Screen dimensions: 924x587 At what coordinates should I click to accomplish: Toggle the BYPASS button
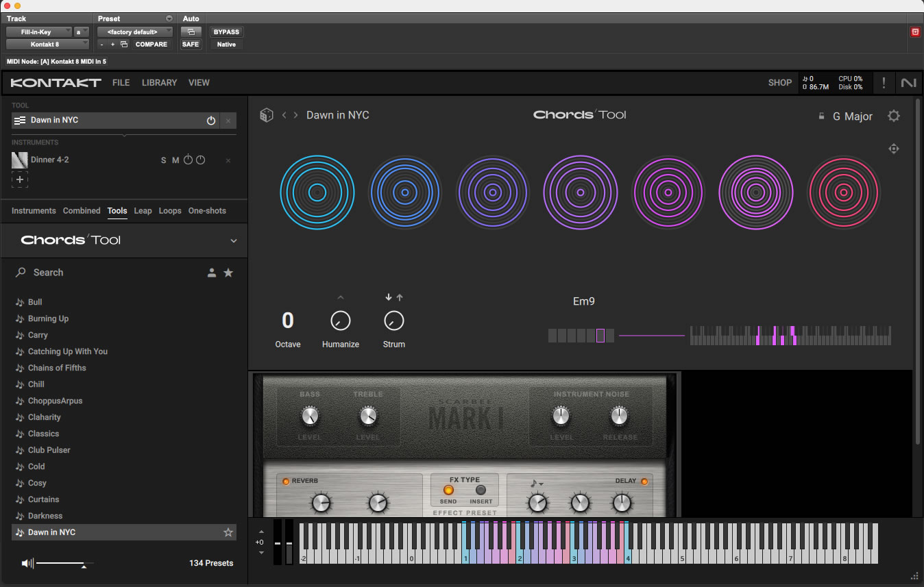[227, 32]
